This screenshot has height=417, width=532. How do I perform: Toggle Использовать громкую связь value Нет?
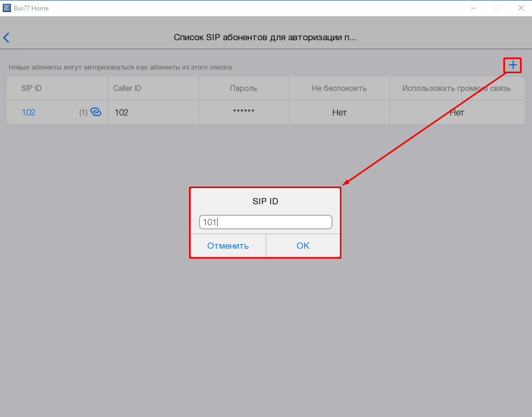pyautogui.click(x=457, y=112)
